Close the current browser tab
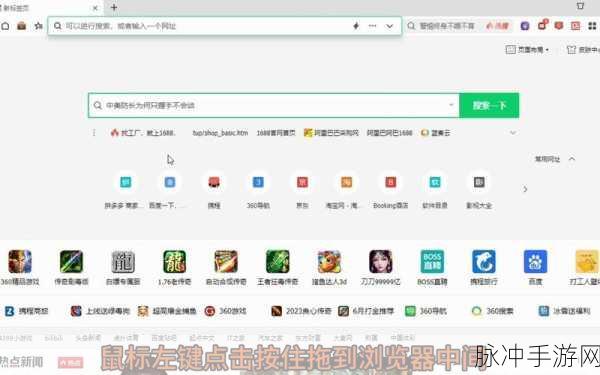The width and height of the screenshot is (600, 375). 95,8
